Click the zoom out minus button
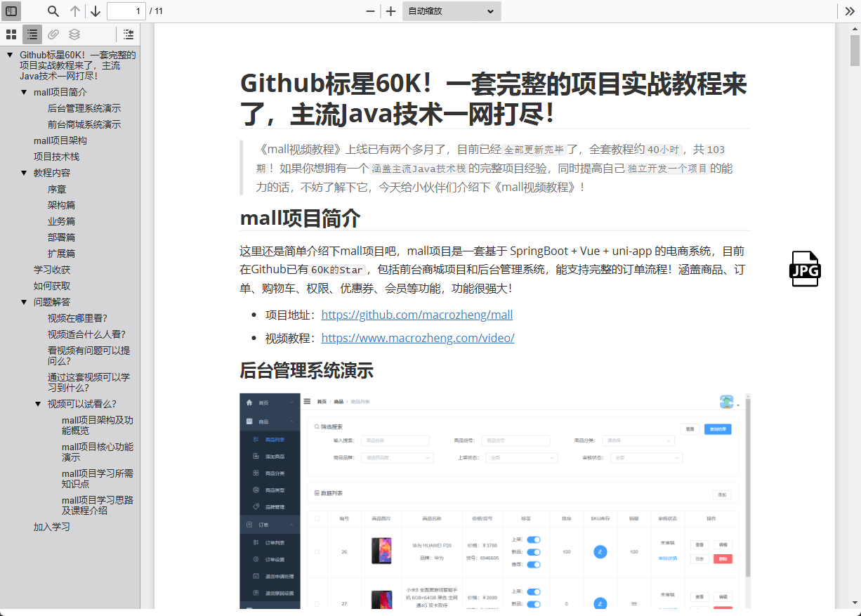The width and height of the screenshot is (861, 616). [x=370, y=11]
